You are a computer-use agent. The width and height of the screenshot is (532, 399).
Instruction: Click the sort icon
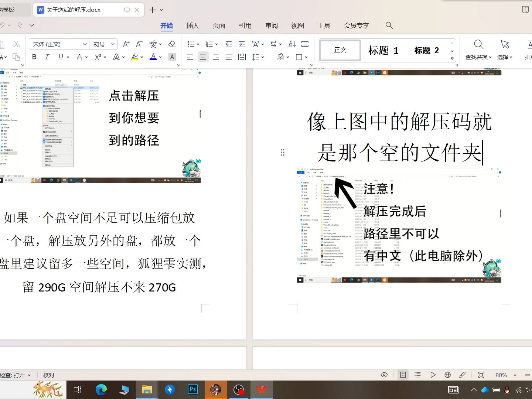coord(292,44)
